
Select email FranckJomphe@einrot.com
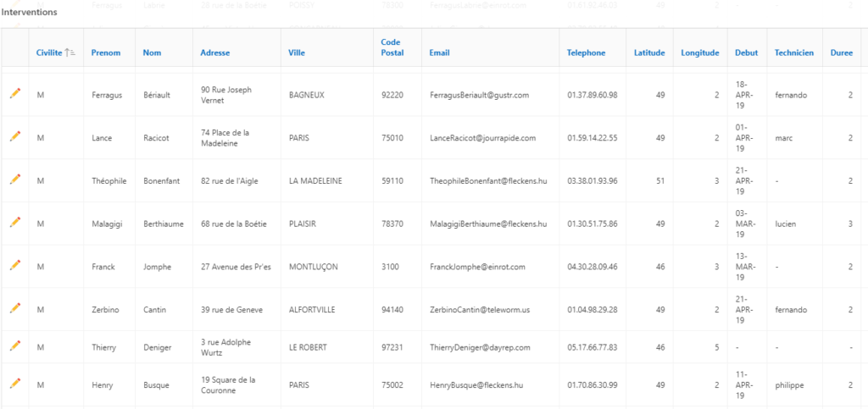pos(477,267)
